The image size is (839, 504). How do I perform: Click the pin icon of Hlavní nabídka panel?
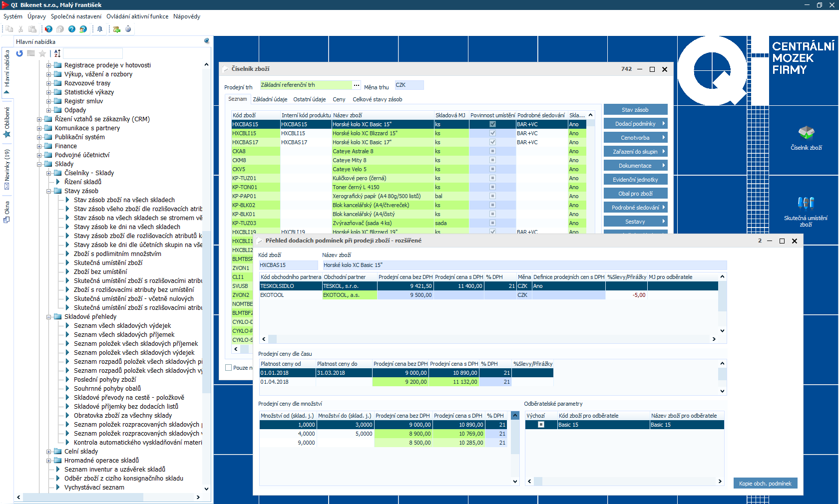(206, 41)
